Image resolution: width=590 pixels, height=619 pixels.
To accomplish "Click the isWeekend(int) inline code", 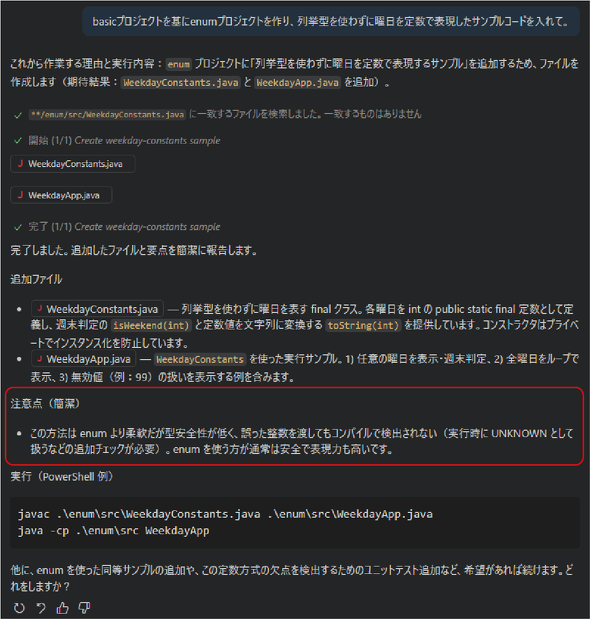I will coord(151,325).
